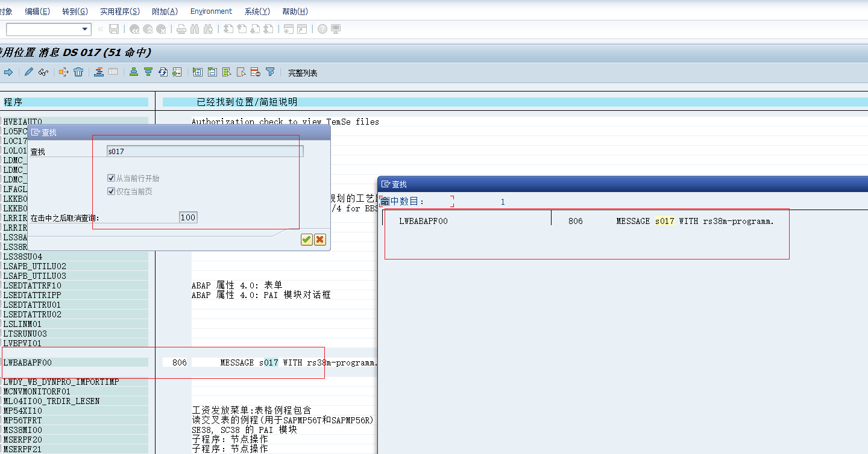Select program MSERPF20
This screenshot has height=454, width=868.
[22, 440]
